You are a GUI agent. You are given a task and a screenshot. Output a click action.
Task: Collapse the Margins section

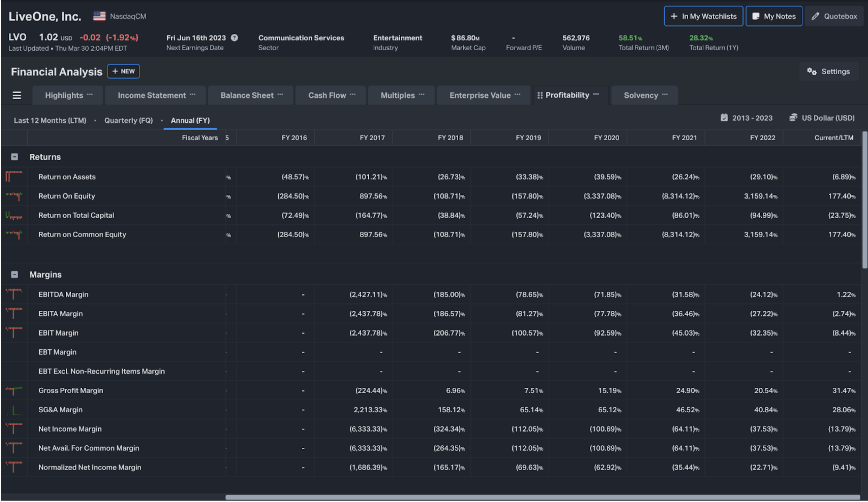pyautogui.click(x=14, y=275)
